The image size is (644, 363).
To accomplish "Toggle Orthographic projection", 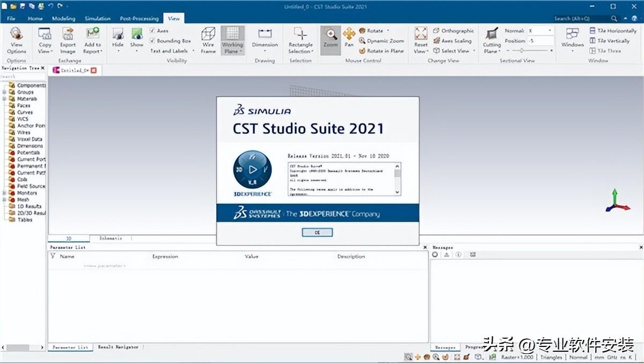I will [x=453, y=31].
